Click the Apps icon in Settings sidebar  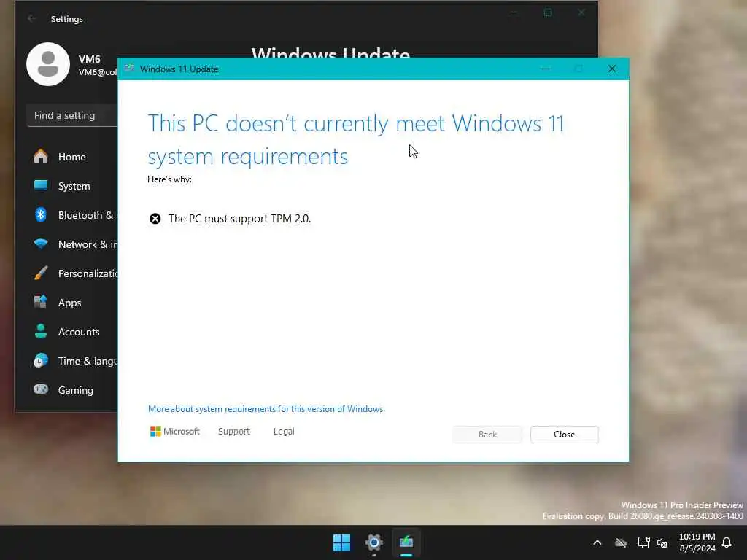[41, 302]
